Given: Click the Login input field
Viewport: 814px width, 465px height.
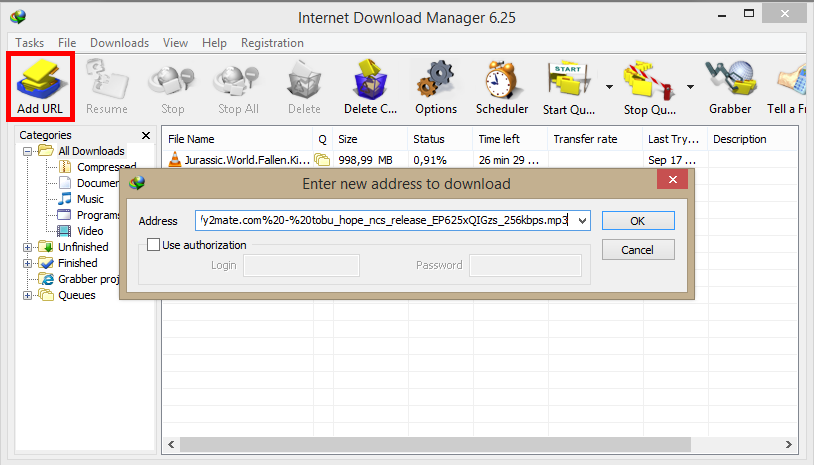Looking at the screenshot, I should 301,265.
